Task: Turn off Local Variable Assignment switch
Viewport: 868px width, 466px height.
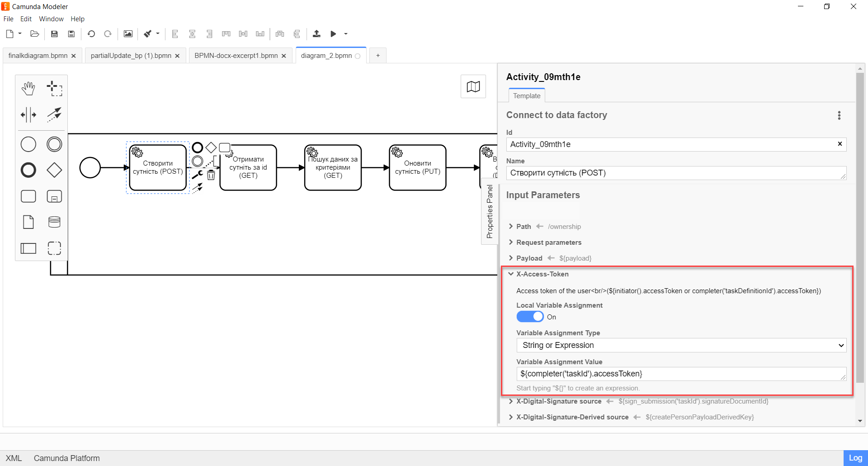Action: click(x=530, y=317)
